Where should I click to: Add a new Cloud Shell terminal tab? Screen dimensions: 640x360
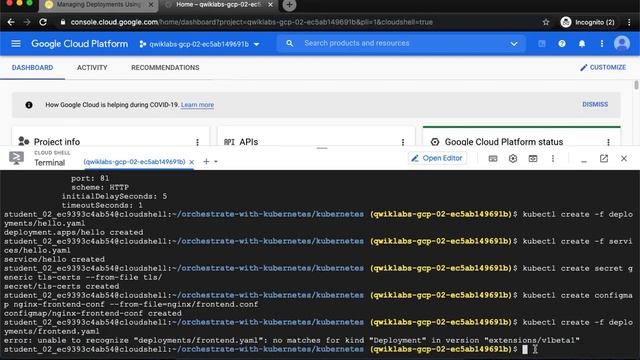(206, 162)
